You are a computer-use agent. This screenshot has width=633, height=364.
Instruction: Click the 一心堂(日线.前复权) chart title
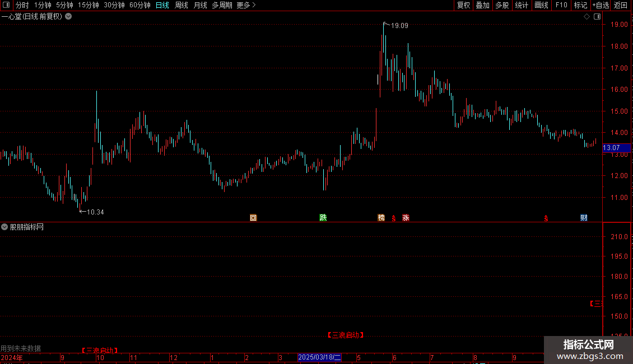32,17
